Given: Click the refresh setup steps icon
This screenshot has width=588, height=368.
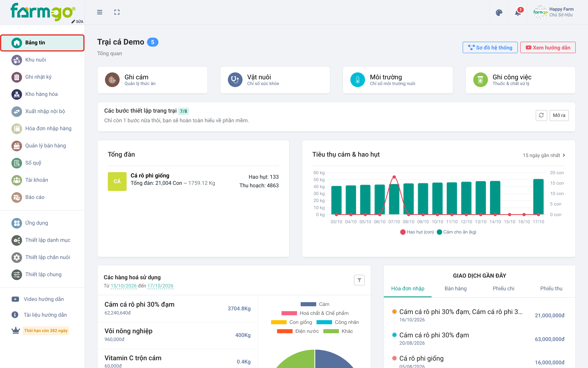Looking at the screenshot, I should point(541,115).
